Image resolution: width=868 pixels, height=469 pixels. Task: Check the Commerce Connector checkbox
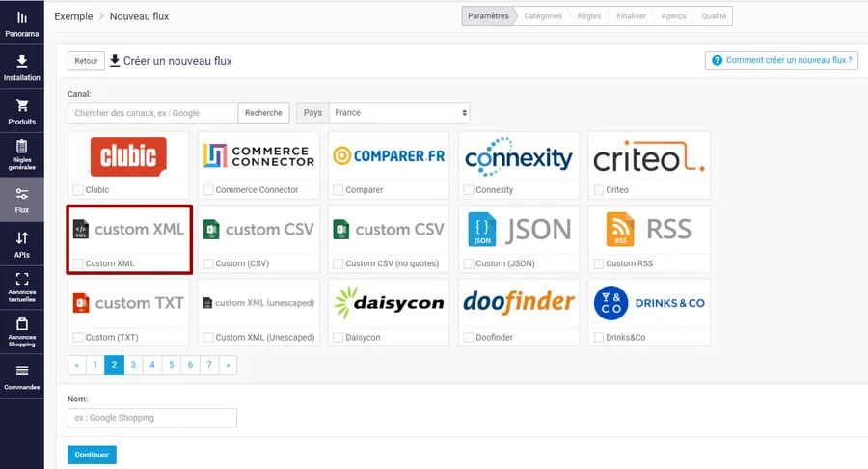click(x=208, y=190)
